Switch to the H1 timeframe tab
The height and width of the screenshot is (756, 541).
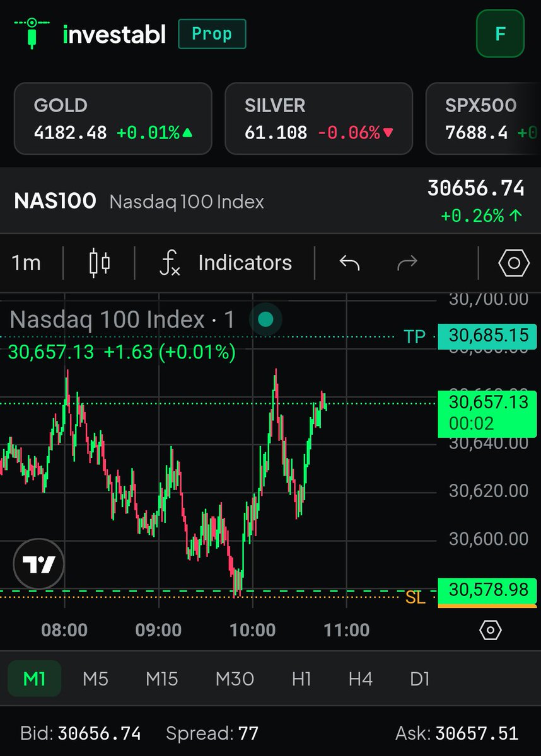click(x=301, y=679)
